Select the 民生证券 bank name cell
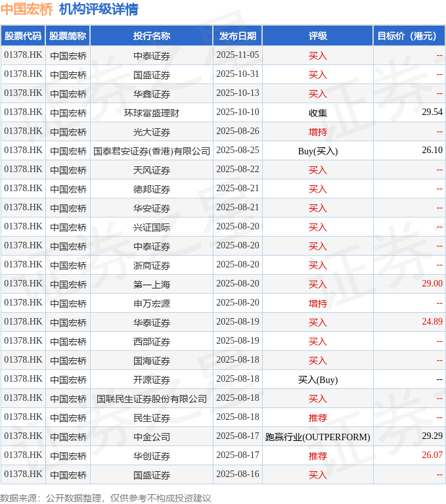Image resolution: width=446 pixels, height=504 pixels. point(152,418)
